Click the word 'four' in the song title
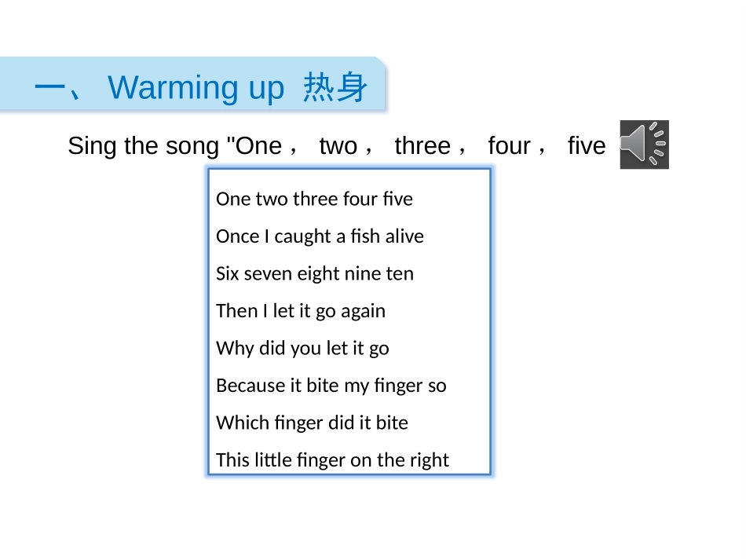The height and width of the screenshot is (560, 746). [509, 145]
